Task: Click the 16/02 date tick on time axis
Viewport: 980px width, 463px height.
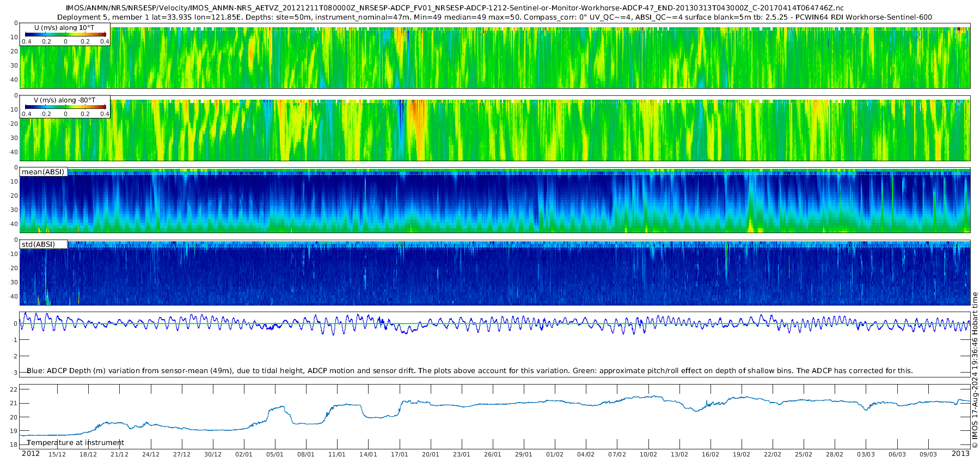Action: (x=710, y=454)
